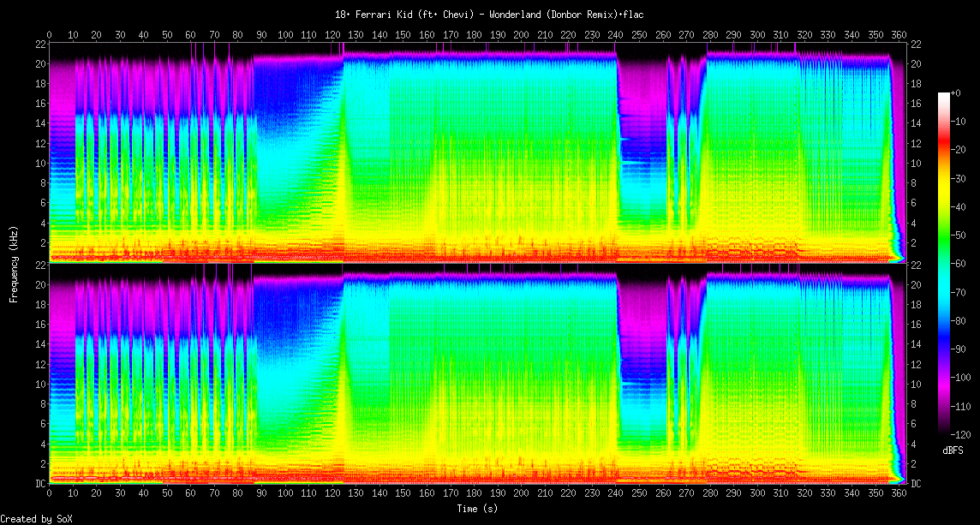Click the "Frequency (kHz)" vertical axis label
The image size is (980, 525).
pos(14,262)
